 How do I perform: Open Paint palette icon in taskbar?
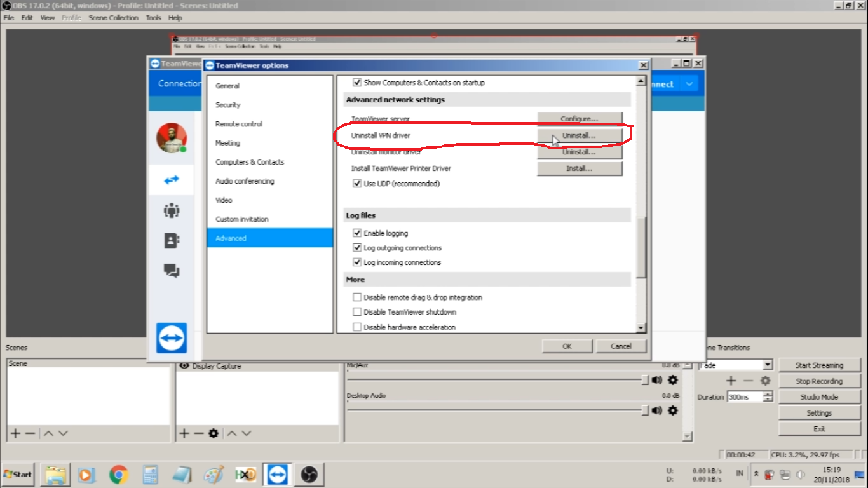coord(214,475)
